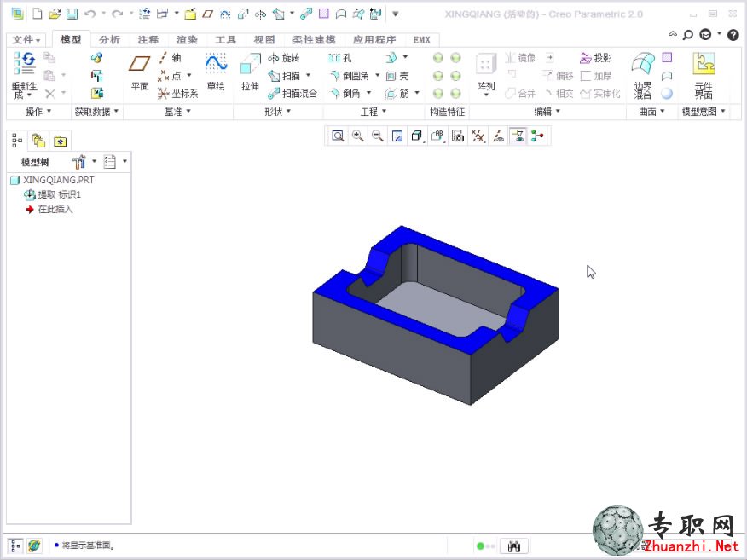This screenshot has height=560, width=747.
Task: Expand the 操作 group dropdown
Action: (x=38, y=112)
